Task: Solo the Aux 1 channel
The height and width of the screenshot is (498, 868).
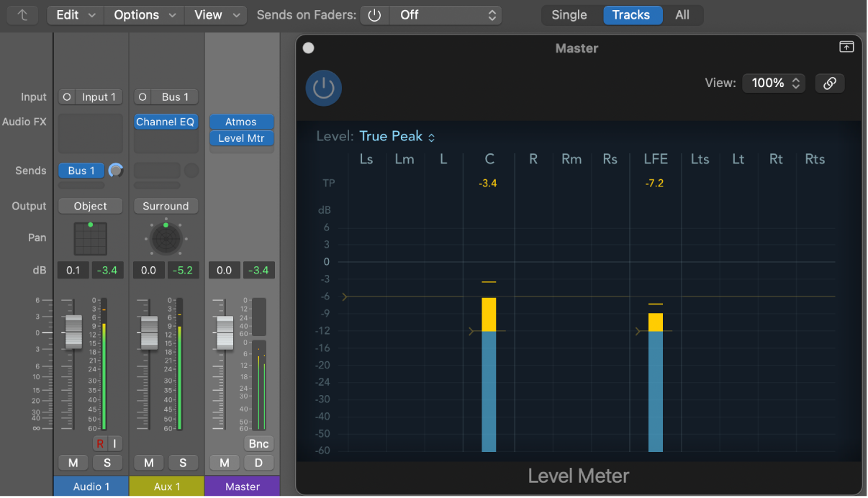Action: coord(183,463)
